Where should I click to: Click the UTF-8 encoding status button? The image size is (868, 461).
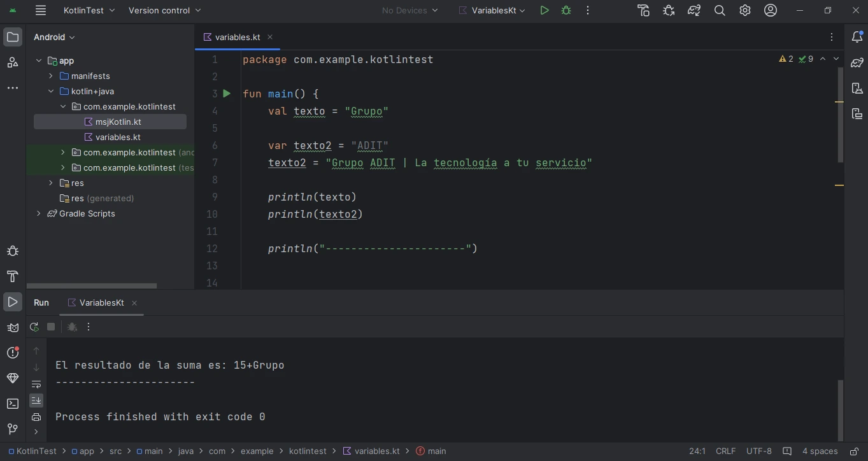[x=758, y=451]
